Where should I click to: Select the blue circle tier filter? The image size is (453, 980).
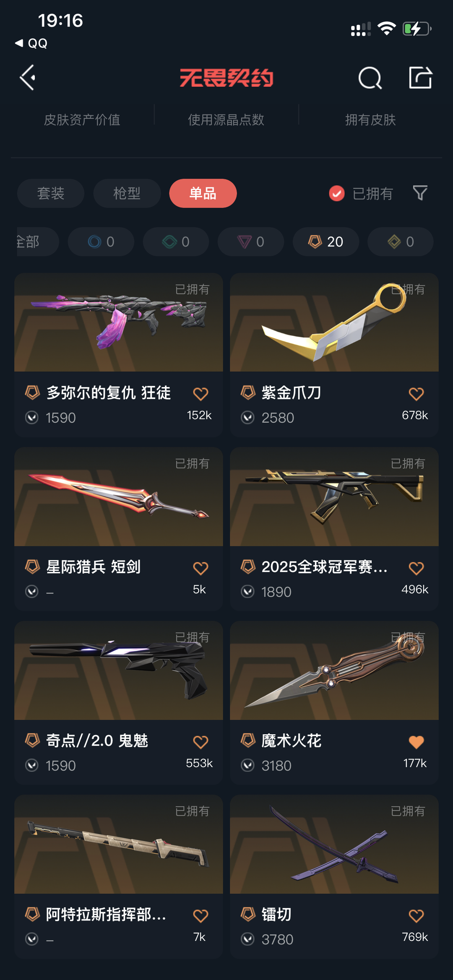[101, 242]
